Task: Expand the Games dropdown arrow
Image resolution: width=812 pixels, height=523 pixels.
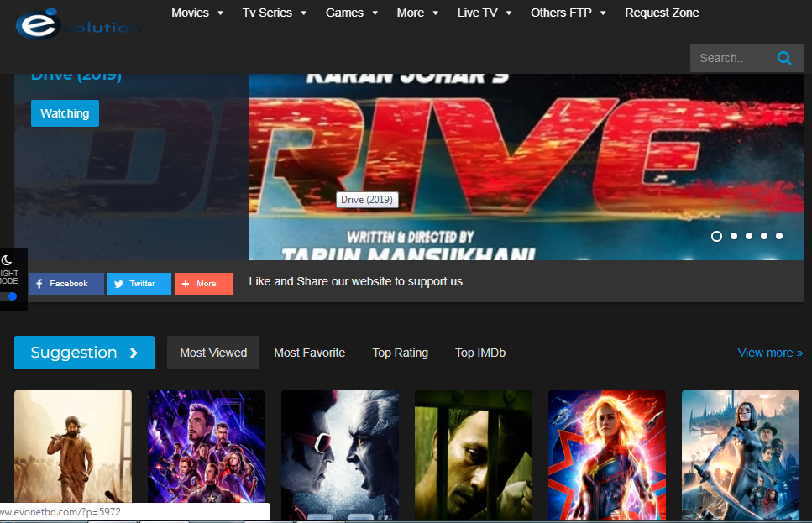Action: [x=375, y=13]
